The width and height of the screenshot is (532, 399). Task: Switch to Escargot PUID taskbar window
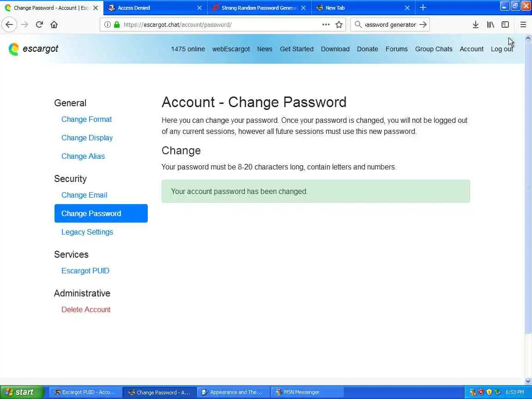click(85, 392)
